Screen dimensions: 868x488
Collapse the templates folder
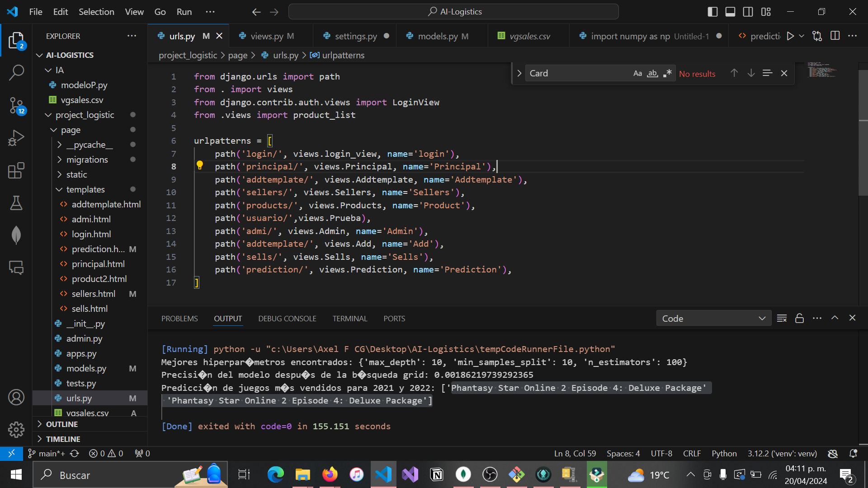pyautogui.click(x=85, y=189)
